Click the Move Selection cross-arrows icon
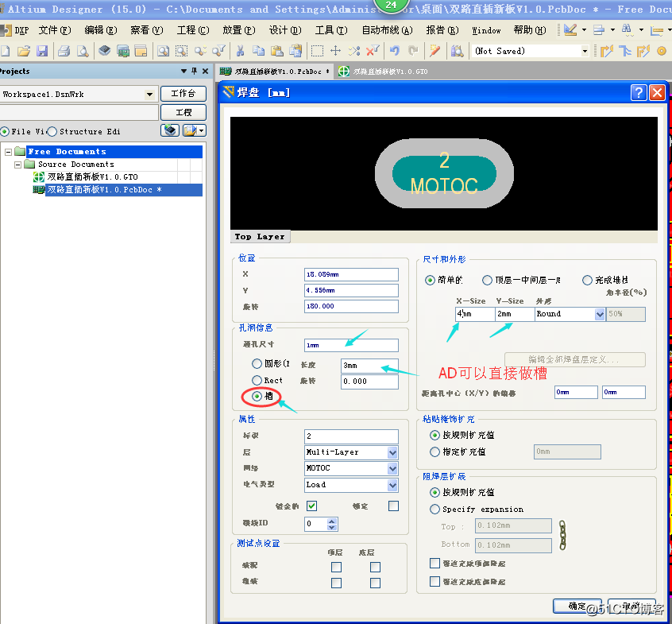This screenshot has width=672, height=624. click(335, 51)
